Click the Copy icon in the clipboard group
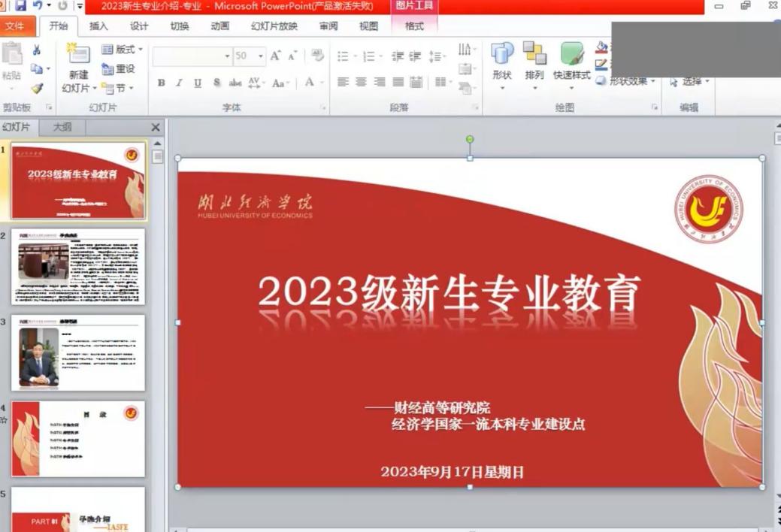The image size is (781, 532). [36, 68]
